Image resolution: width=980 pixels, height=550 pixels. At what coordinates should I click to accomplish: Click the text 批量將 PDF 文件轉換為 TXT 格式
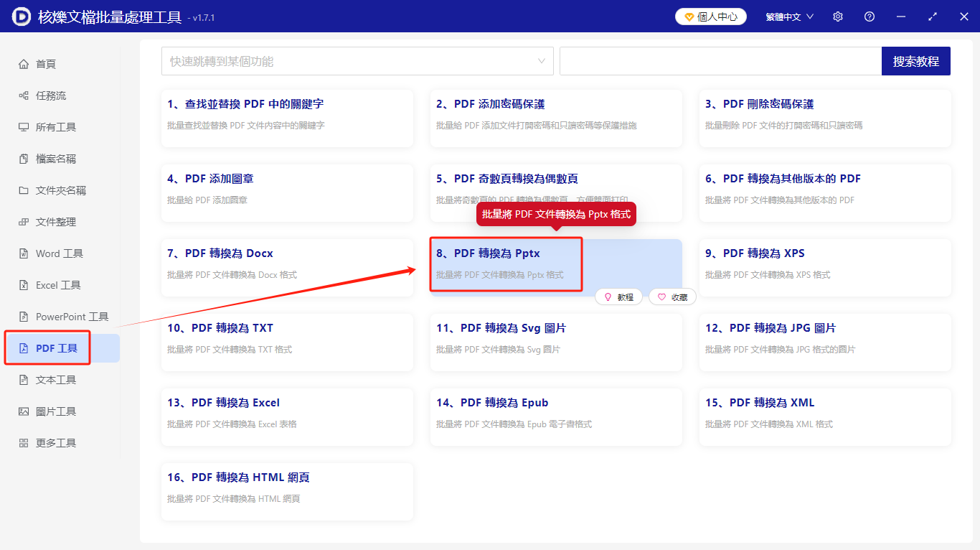click(230, 350)
